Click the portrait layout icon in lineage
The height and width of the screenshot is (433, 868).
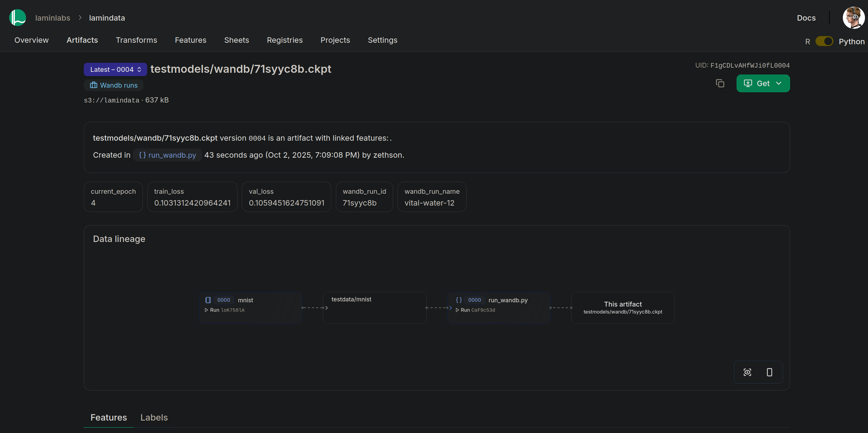769,372
